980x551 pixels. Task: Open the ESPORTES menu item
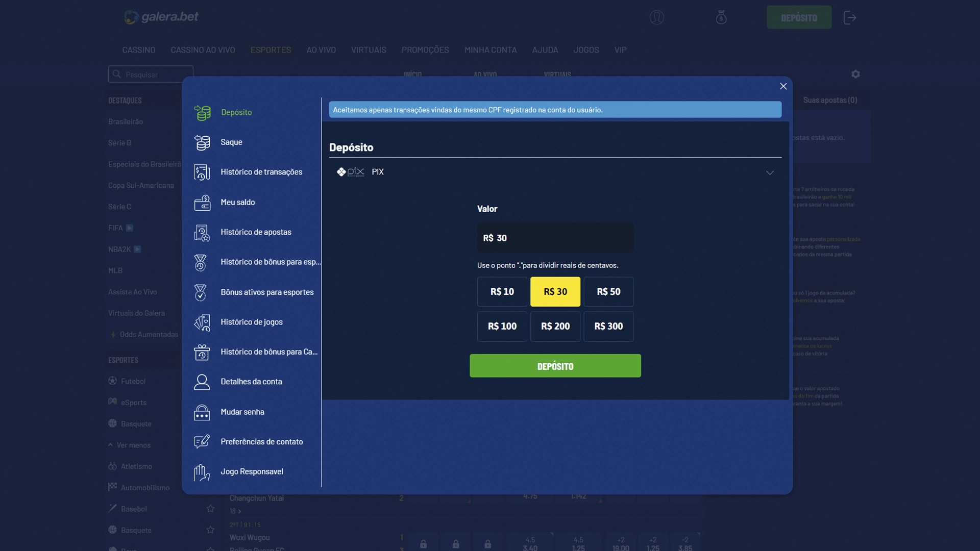pyautogui.click(x=271, y=49)
